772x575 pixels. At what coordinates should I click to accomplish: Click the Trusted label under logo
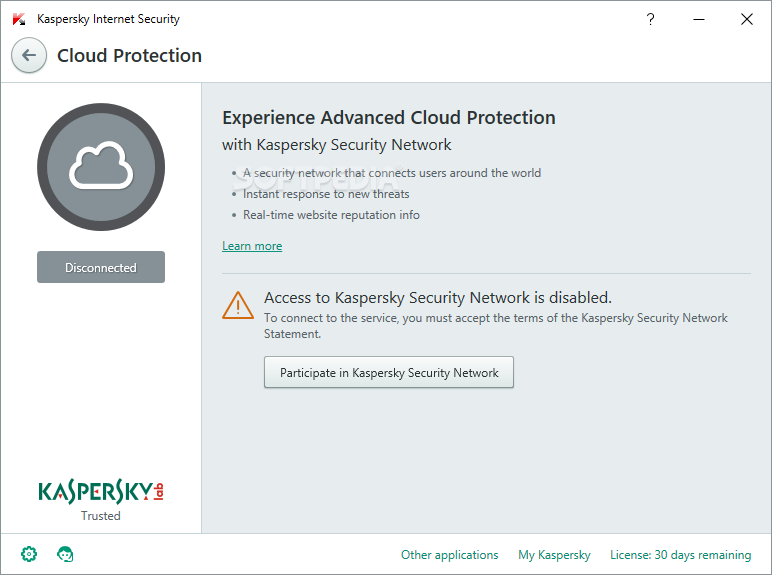point(101,515)
